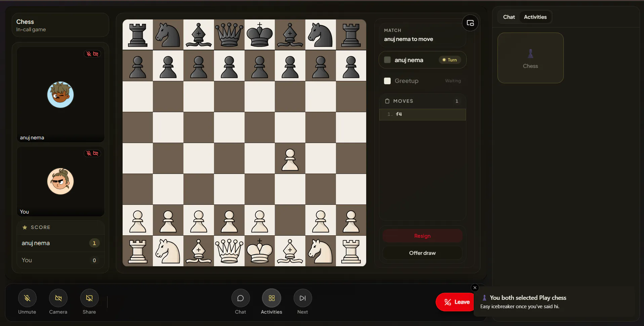The image size is (644, 326).
Task: Switch to the Activities tab
Action: point(535,17)
